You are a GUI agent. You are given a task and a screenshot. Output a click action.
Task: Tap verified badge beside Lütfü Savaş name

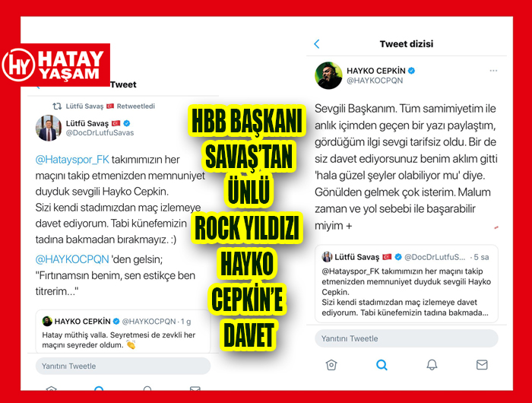tap(127, 123)
